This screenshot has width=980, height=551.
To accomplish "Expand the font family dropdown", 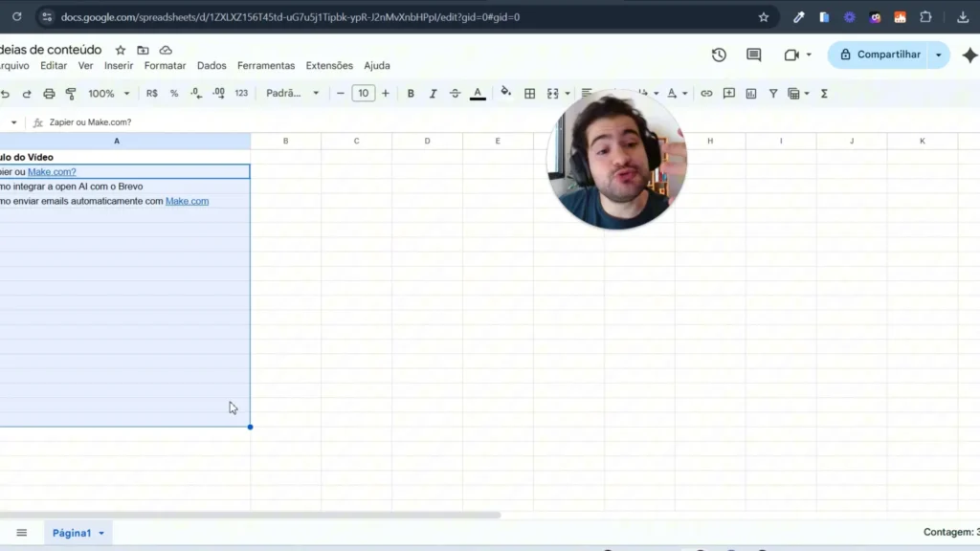I will pyautogui.click(x=293, y=94).
